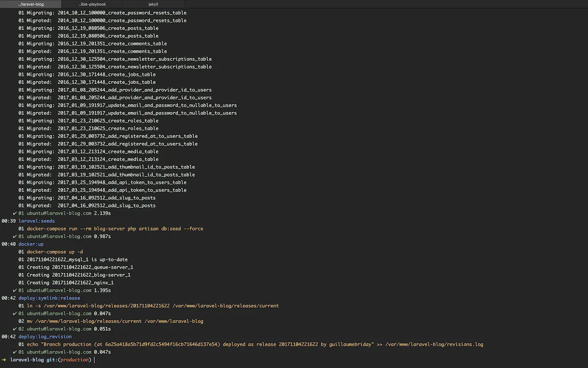This screenshot has width=588, height=368.
Task: Click the deploy:log_revision task heading
Action: click(45, 337)
